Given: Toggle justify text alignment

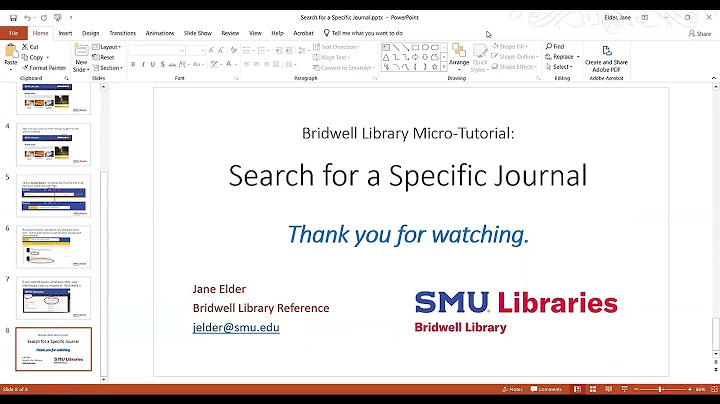Looking at the screenshot, I should (x=276, y=64).
